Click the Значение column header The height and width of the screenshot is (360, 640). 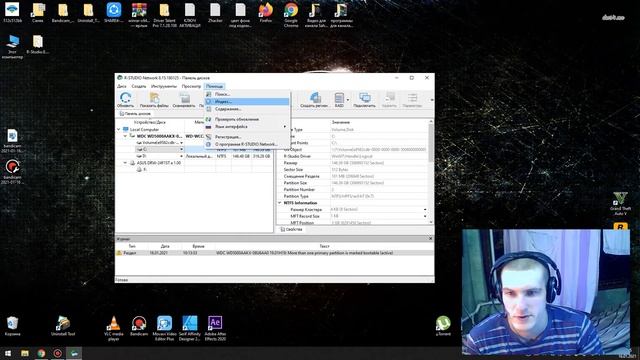point(340,122)
